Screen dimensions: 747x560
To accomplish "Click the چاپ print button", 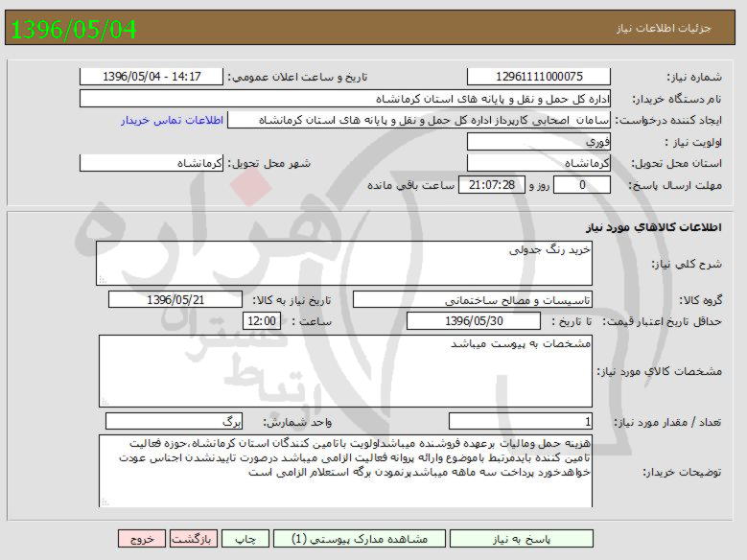I will (x=245, y=539).
